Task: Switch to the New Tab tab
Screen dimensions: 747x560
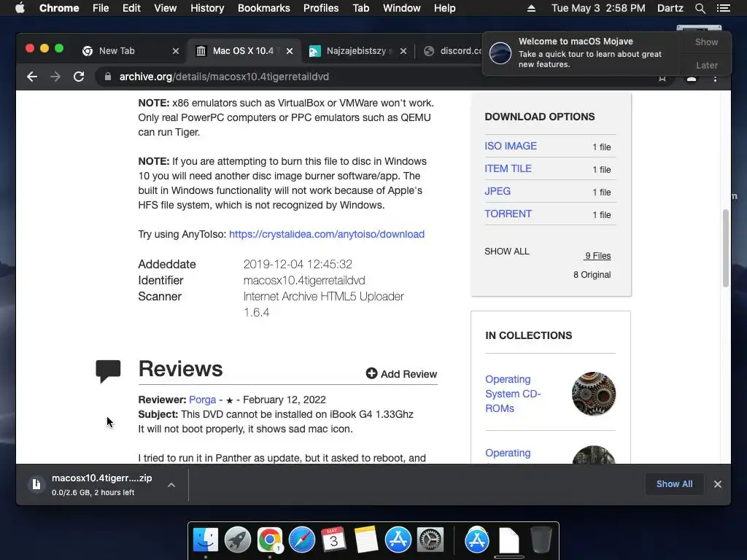Action: tap(117, 51)
